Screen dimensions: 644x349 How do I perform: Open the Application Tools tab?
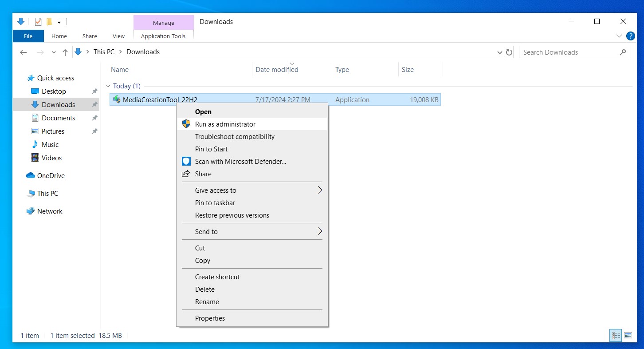[163, 36]
